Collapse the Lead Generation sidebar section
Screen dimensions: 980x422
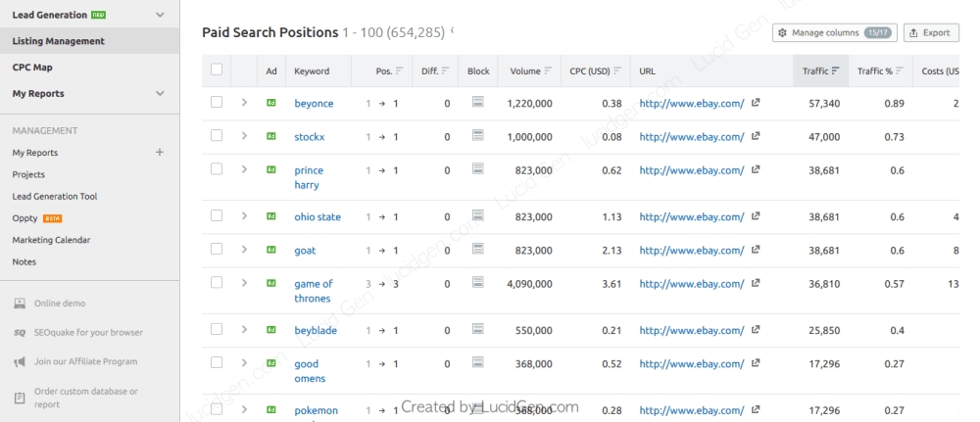tap(160, 15)
